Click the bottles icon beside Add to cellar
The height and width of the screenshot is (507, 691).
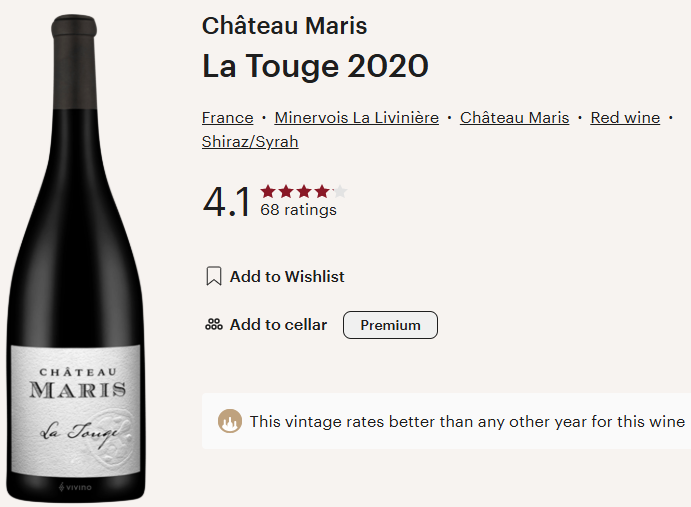213,325
